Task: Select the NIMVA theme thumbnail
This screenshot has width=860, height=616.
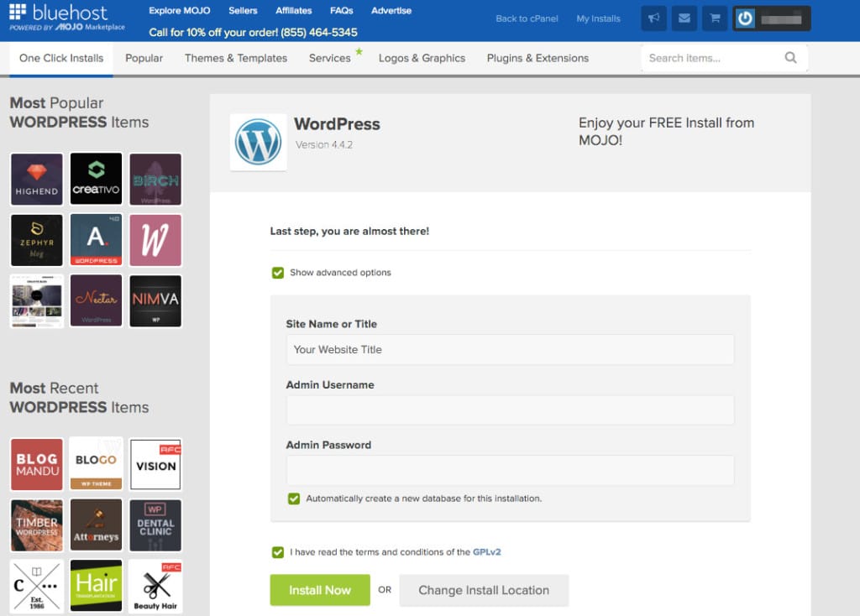Action: [155, 300]
